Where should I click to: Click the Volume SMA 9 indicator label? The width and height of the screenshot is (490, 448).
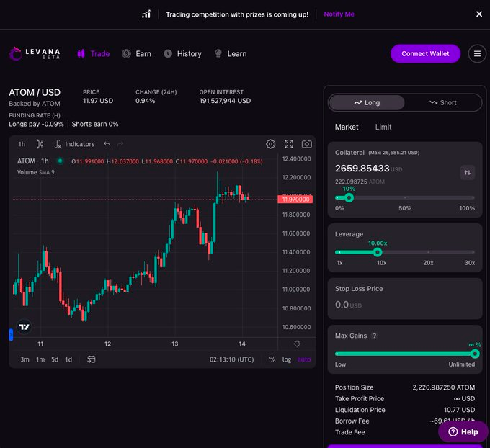tap(35, 172)
